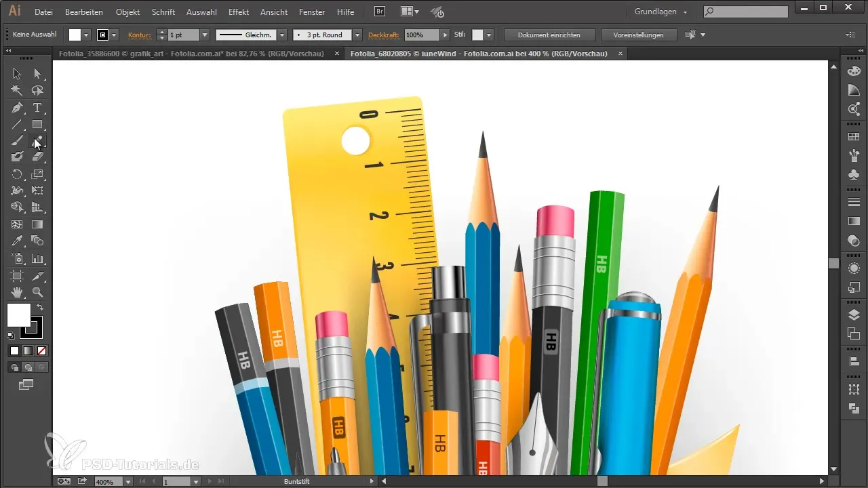Select the Line Segment tool
This screenshot has height=488, width=868.
pyautogui.click(x=17, y=124)
